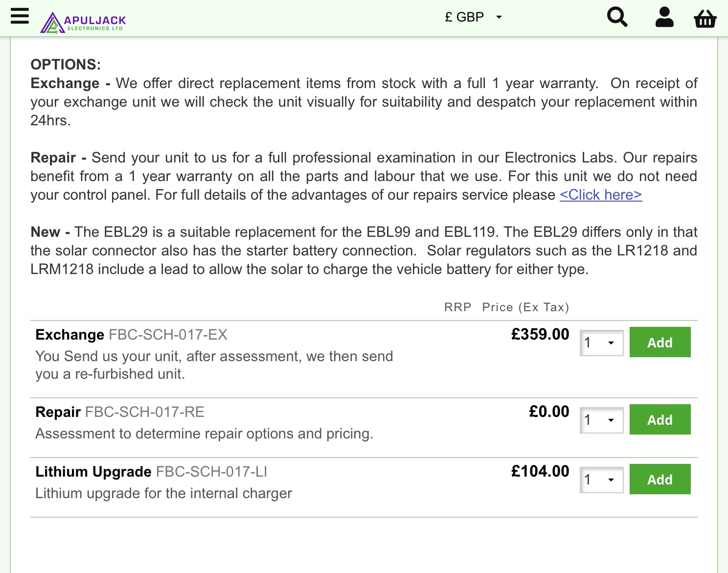Viewport: 728px width, 573px height.
Task: Open quantity dropdown for Repair item
Action: [x=601, y=420]
